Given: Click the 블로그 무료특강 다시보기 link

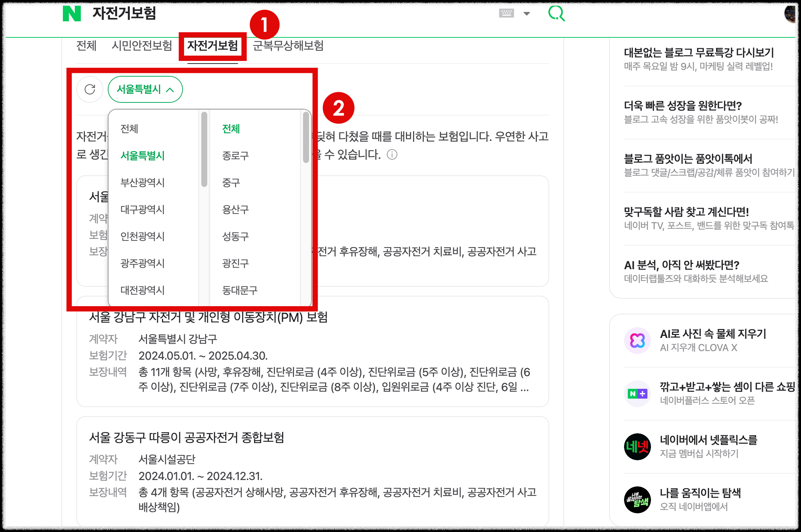Looking at the screenshot, I should tap(698, 52).
